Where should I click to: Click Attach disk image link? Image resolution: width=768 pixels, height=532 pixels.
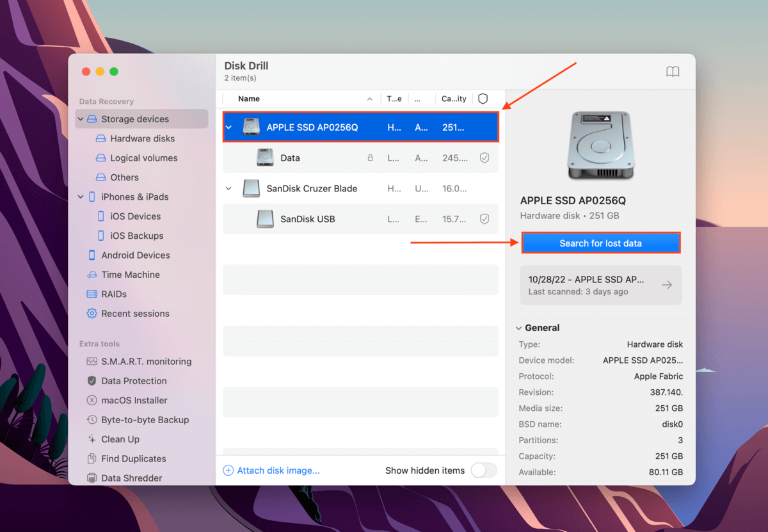point(278,471)
